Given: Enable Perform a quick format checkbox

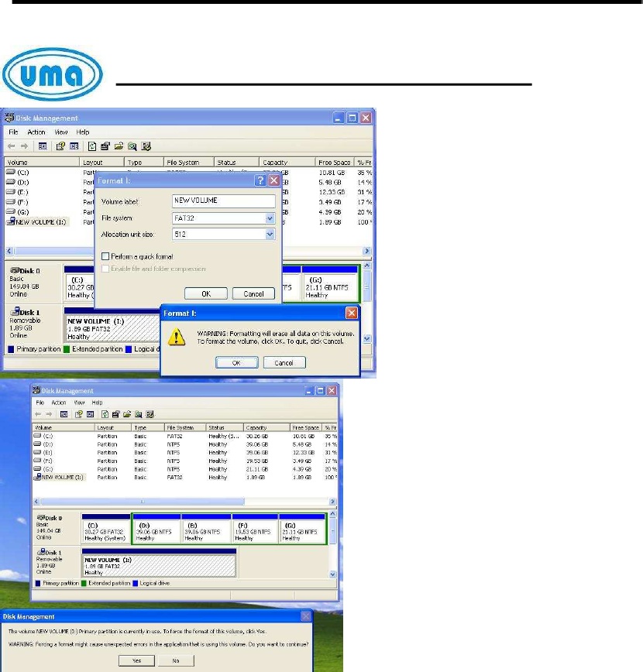Looking at the screenshot, I should tap(105, 256).
